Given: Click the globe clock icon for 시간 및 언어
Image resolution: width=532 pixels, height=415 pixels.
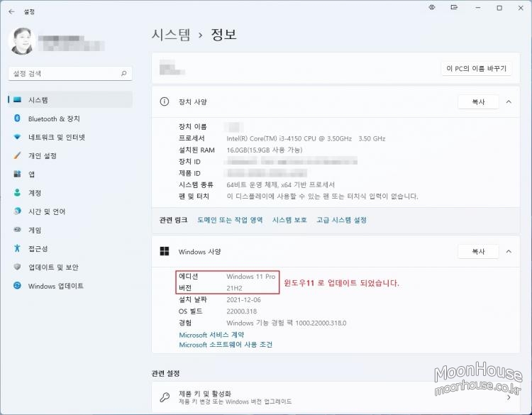Looking at the screenshot, I should (x=17, y=211).
